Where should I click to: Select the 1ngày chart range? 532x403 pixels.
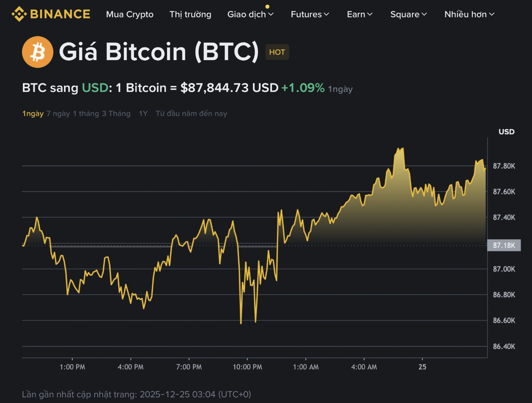coord(33,113)
